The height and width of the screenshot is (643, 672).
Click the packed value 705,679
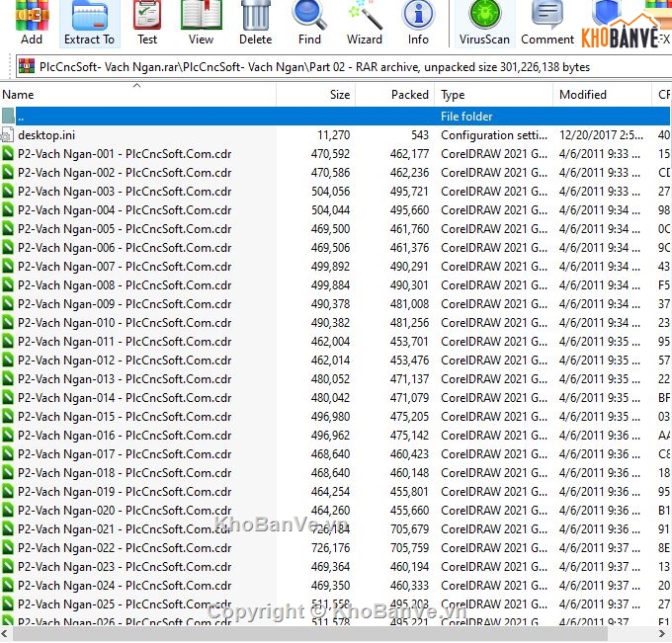pos(409,529)
